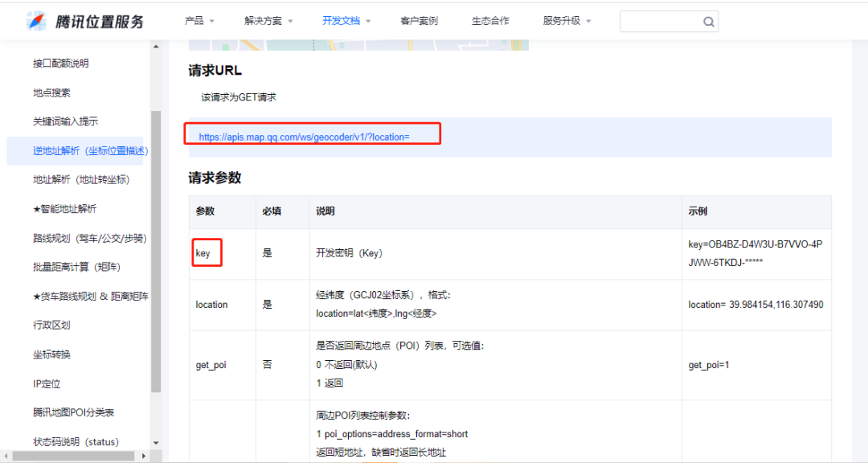Click the search magnifier icon
The height and width of the screenshot is (463, 868).
(x=707, y=21)
